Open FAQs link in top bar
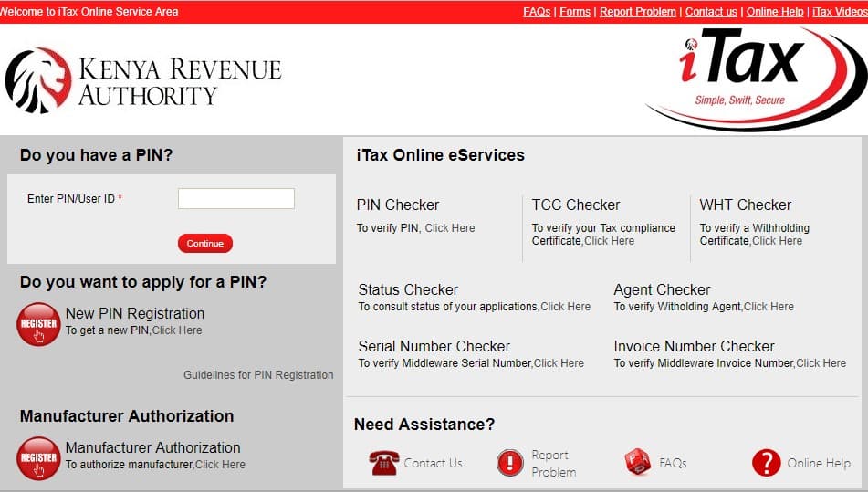The height and width of the screenshot is (493, 868). click(537, 12)
